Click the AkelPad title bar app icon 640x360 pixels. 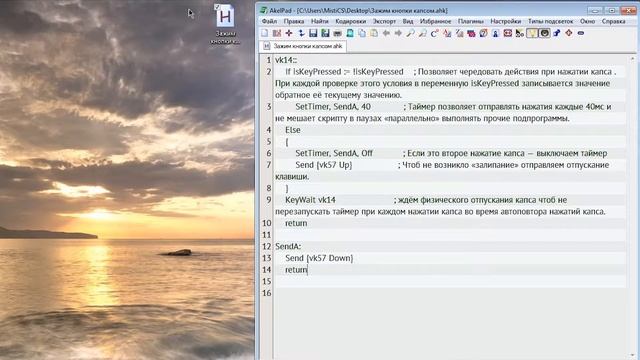click(x=264, y=10)
